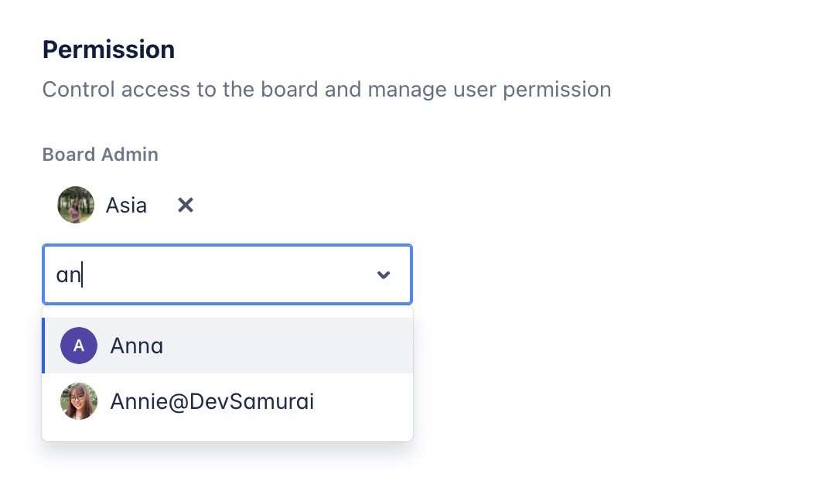826x504 pixels.
Task: Click the Permission heading
Action: [108, 49]
